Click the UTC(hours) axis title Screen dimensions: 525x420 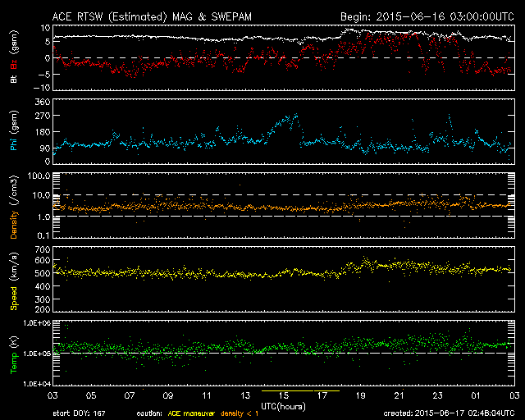click(284, 405)
